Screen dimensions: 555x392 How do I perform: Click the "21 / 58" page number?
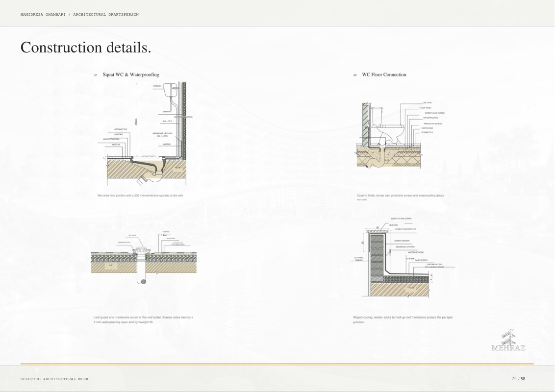519,379
